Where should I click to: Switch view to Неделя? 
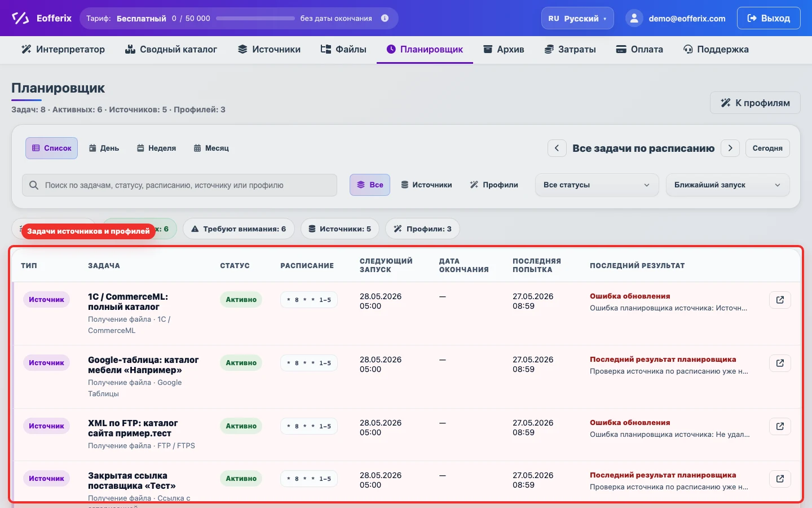[156, 148]
